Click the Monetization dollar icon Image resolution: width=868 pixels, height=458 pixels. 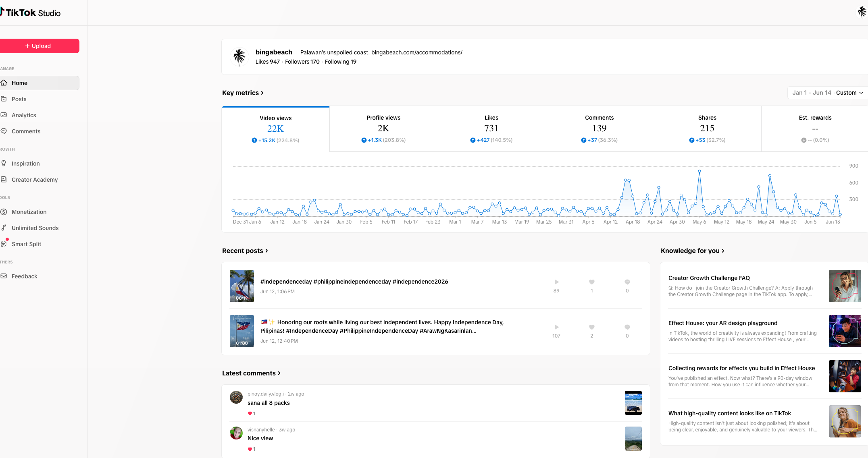click(x=4, y=211)
